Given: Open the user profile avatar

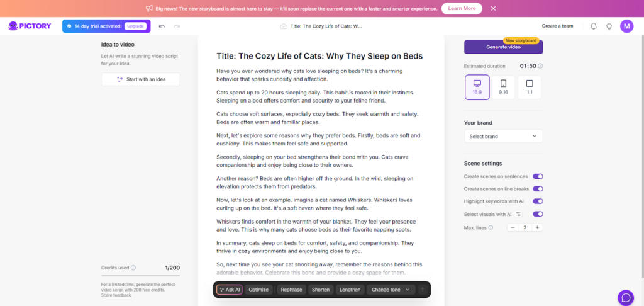Looking at the screenshot, I should 626,26.
